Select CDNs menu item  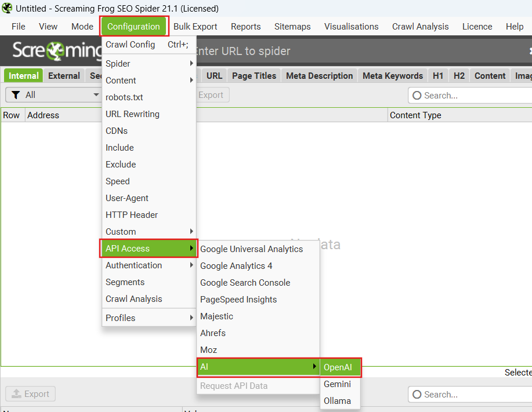[149, 131]
